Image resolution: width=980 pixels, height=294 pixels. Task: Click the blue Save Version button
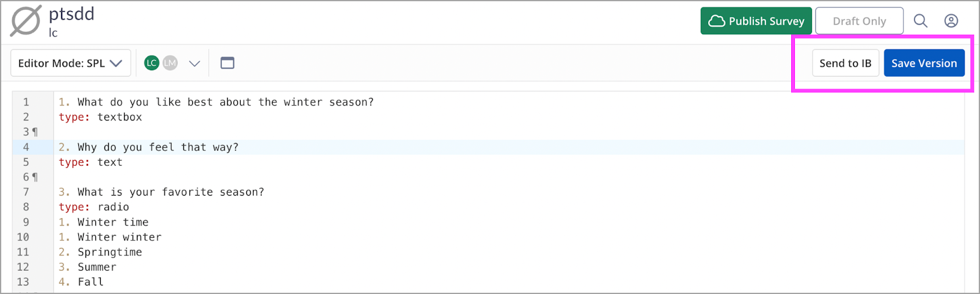point(924,63)
